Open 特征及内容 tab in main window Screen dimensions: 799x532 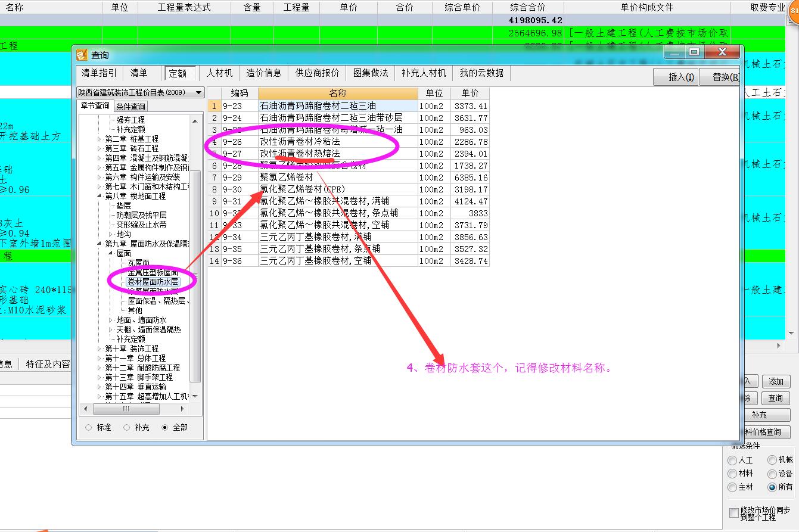[48, 364]
